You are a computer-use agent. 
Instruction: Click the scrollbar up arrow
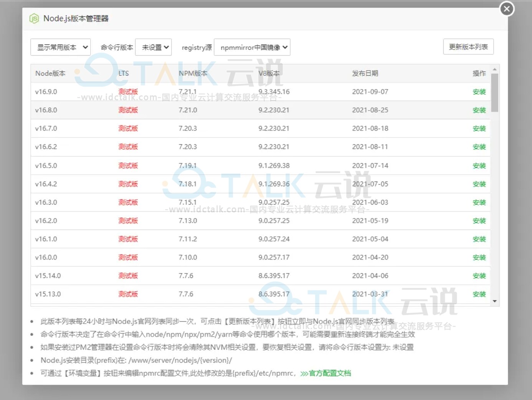pyautogui.click(x=495, y=69)
